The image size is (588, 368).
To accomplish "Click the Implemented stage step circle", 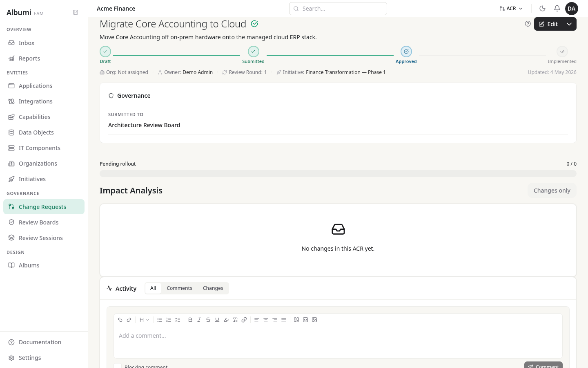I will pos(562,52).
